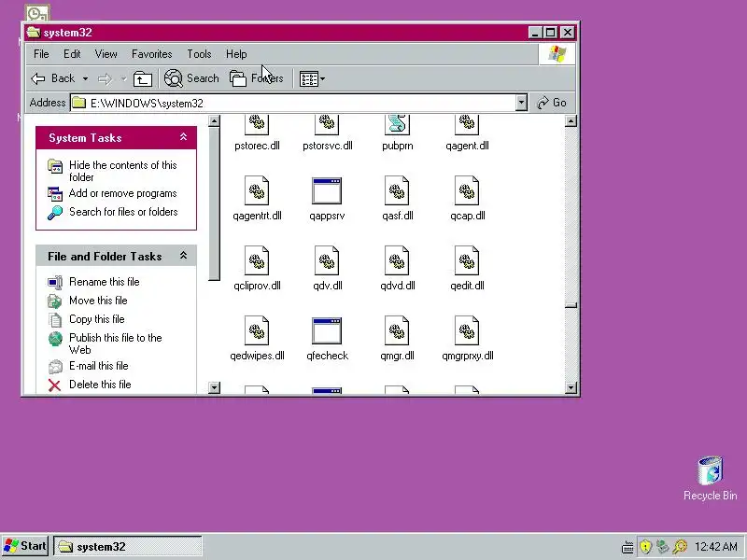Click the magnifier key tray icon

click(x=680, y=547)
